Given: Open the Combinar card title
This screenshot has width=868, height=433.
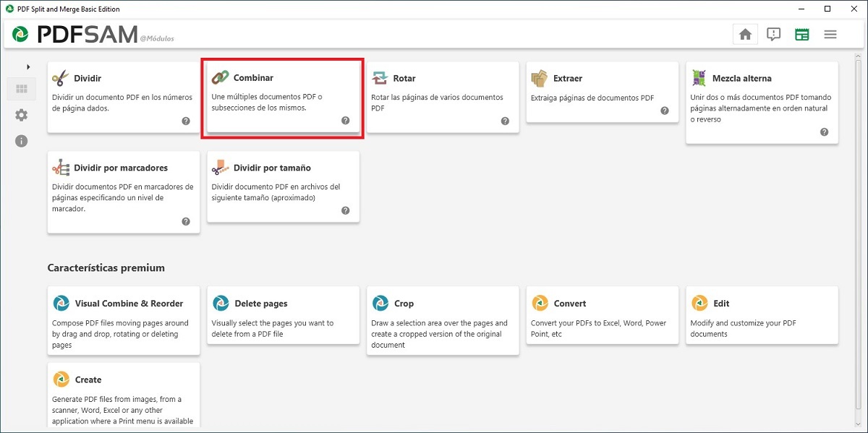Looking at the screenshot, I should pos(253,77).
